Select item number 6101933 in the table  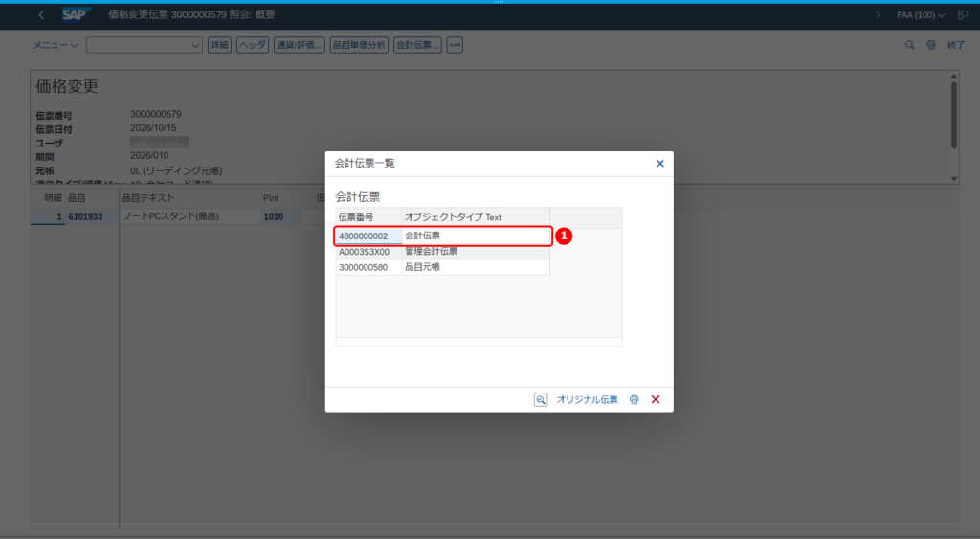point(92,217)
